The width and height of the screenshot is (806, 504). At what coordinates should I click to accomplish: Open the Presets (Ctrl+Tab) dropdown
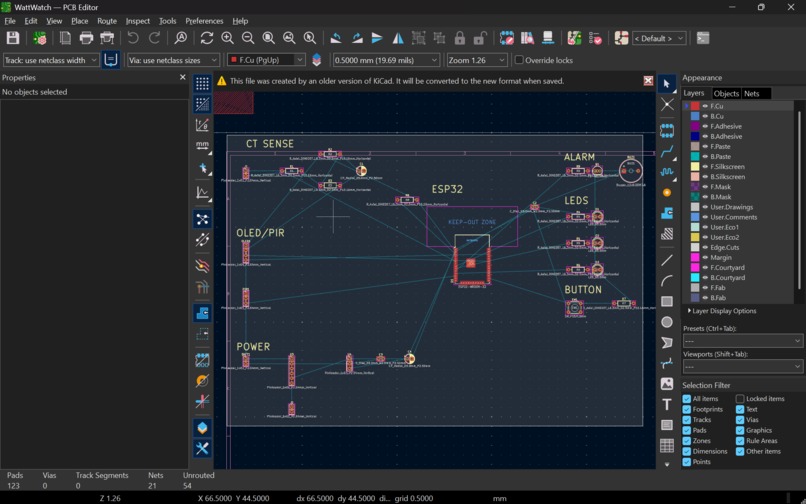point(742,341)
